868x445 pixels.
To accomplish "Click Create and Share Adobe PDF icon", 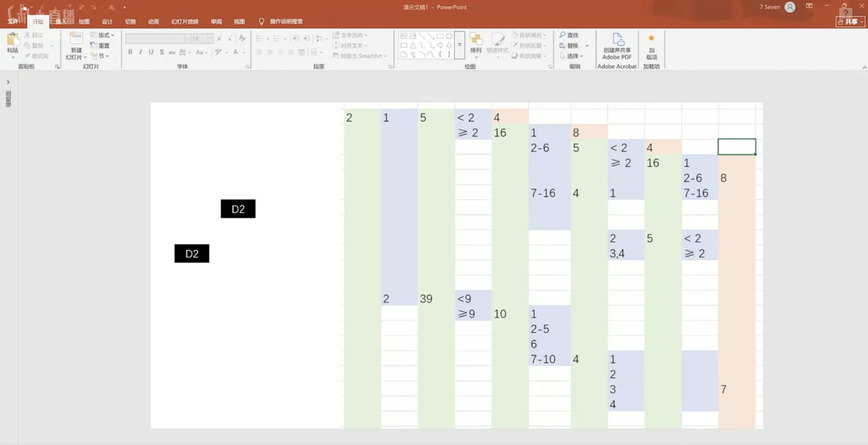I will (x=617, y=40).
